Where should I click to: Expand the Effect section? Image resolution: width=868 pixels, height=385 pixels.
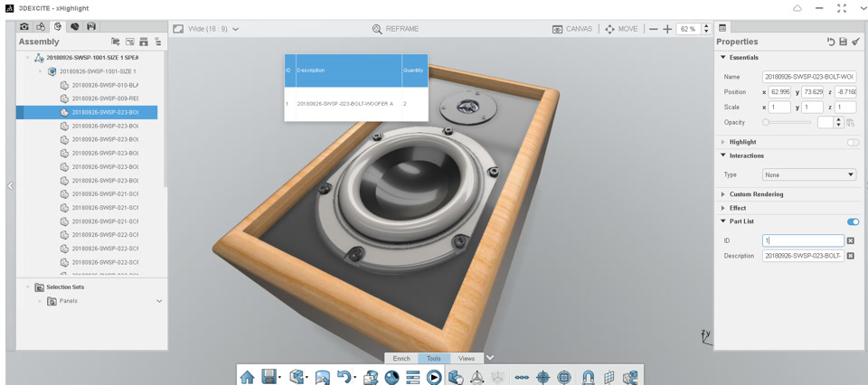(733, 208)
